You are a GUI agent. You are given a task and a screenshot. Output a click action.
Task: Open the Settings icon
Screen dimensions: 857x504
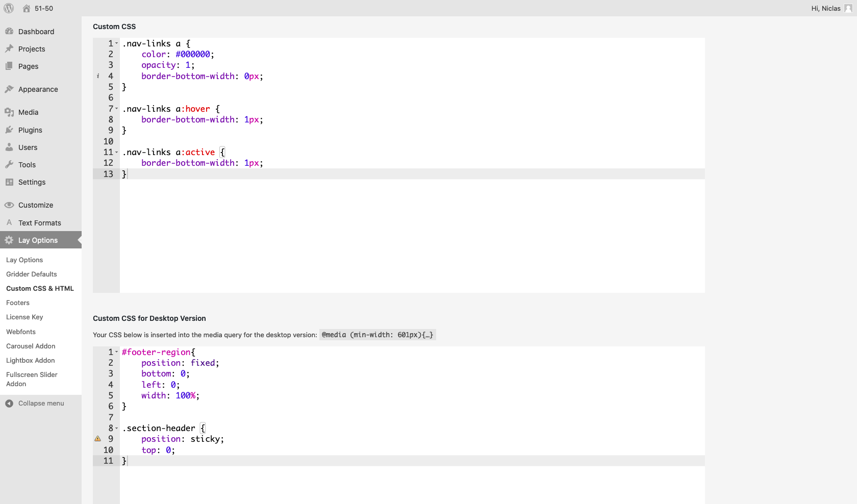tap(10, 182)
